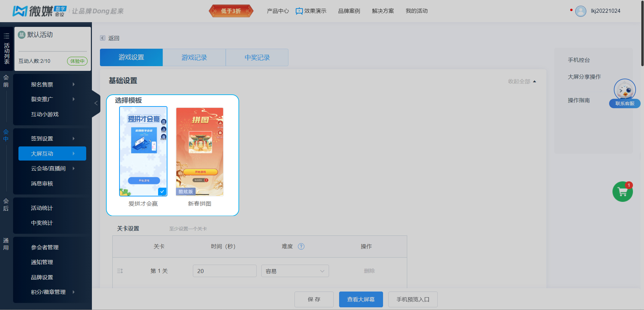Click the 默认活动 activity title
Image resolution: width=644 pixels, height=310 pixels.
[x=40, y=35]
